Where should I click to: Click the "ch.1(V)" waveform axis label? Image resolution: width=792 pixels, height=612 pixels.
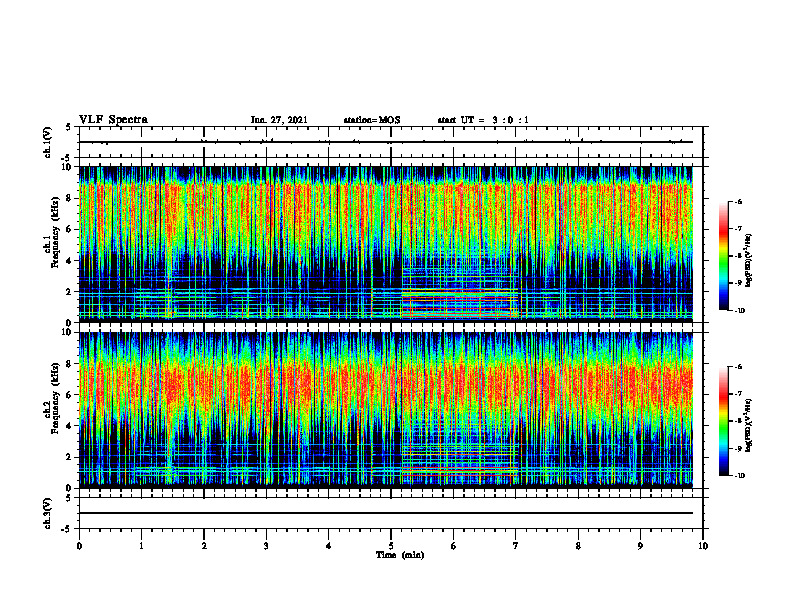click(48, 142)
